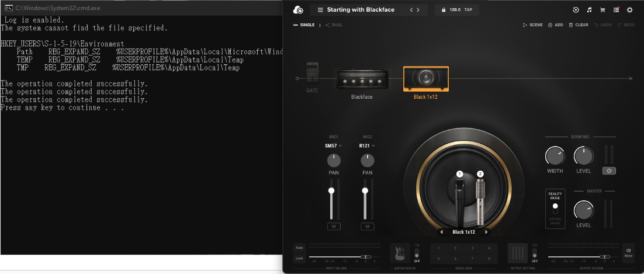Open the settings gear in the amp app
This screenshot has width=644, height=274.
tap(629, 10)
